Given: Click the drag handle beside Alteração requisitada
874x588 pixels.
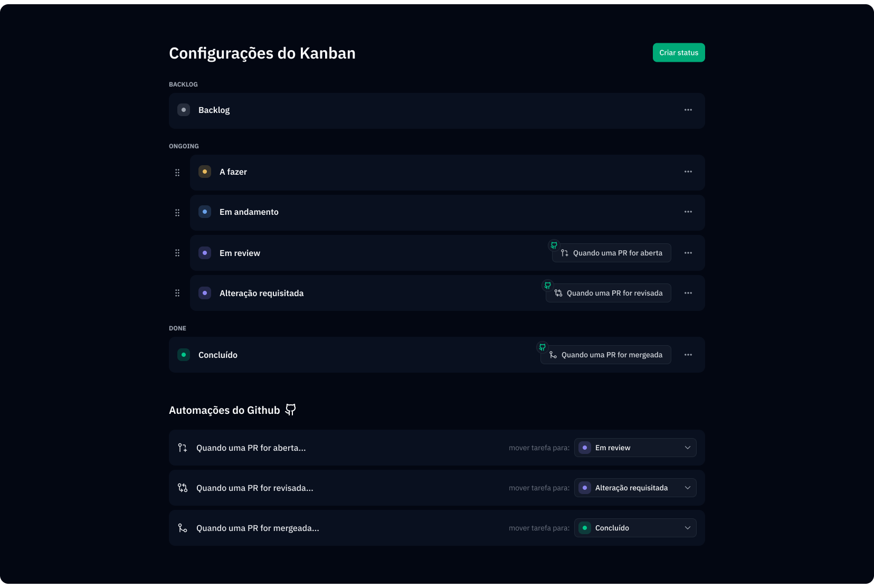Looking at the screenshot, I should click(x=177, y=293).
